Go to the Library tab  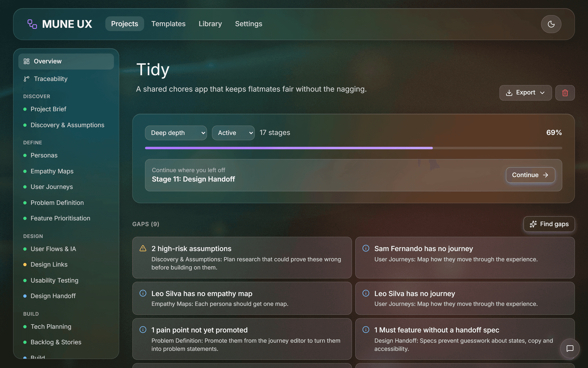(x=210, y=24)
